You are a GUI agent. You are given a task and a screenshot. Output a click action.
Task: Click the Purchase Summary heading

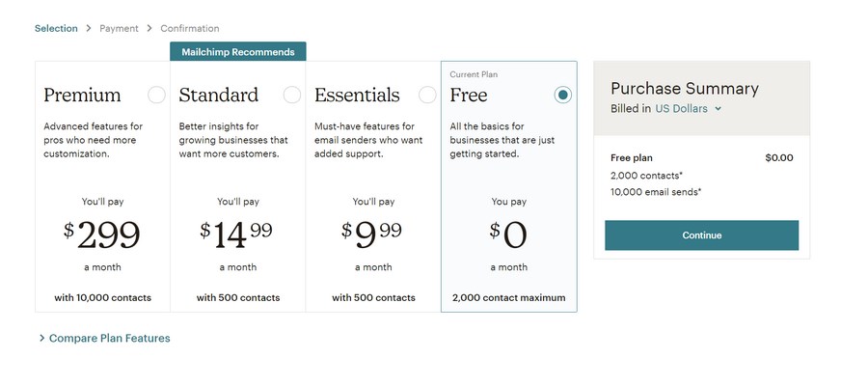685,89
